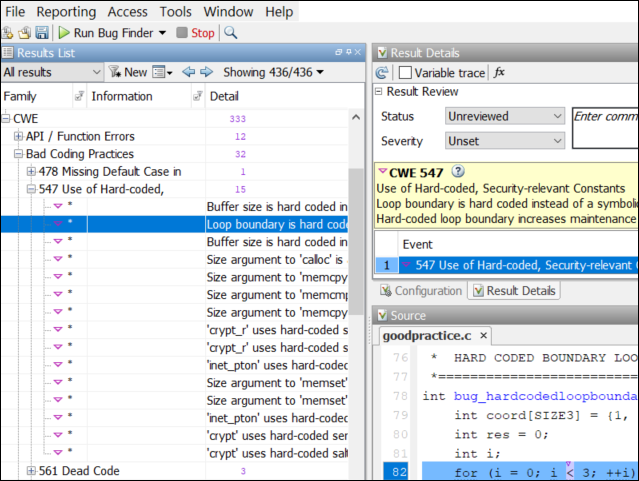This screenshot has height=481, width=639.
Task: Collapse the Result Review section
Action: pyautogui.click(x=379, y=91)
